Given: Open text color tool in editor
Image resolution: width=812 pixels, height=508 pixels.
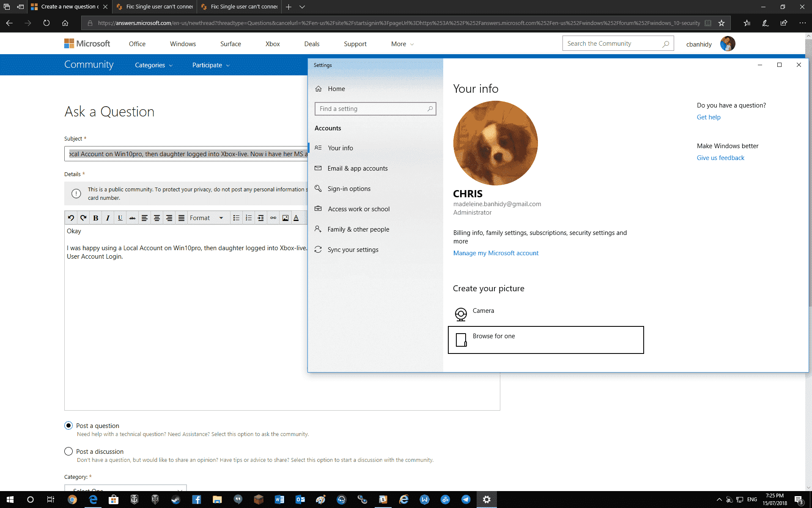Looking at the screenshot, I should click(x=296, y=218).
